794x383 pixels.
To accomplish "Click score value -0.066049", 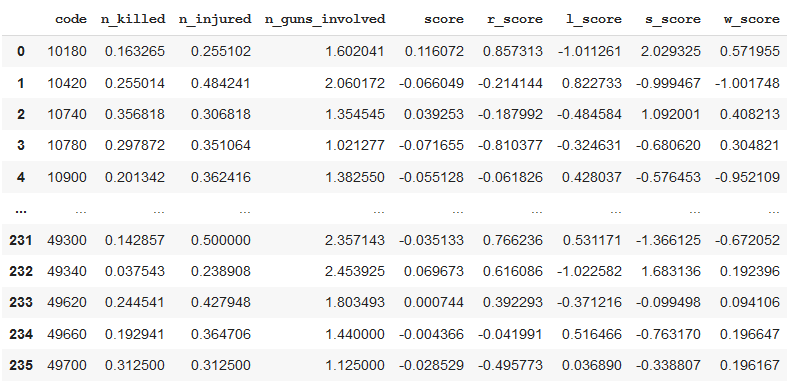I will click(x=431, y=83).
